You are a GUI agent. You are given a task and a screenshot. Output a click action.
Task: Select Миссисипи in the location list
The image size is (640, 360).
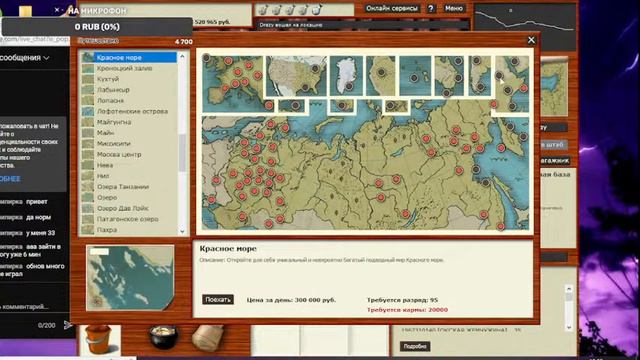(129, 144)
